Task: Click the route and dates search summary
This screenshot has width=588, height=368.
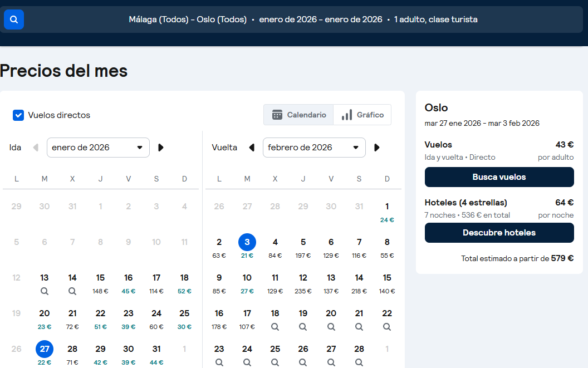Action: (x=303, y=19)
